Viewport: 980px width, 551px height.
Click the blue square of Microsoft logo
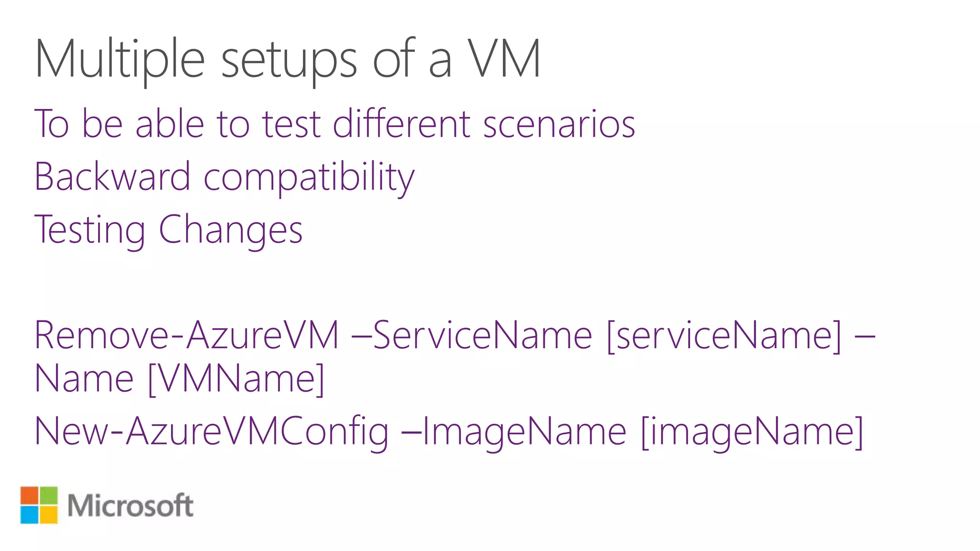pyautogui.click(x=29, y=515)
